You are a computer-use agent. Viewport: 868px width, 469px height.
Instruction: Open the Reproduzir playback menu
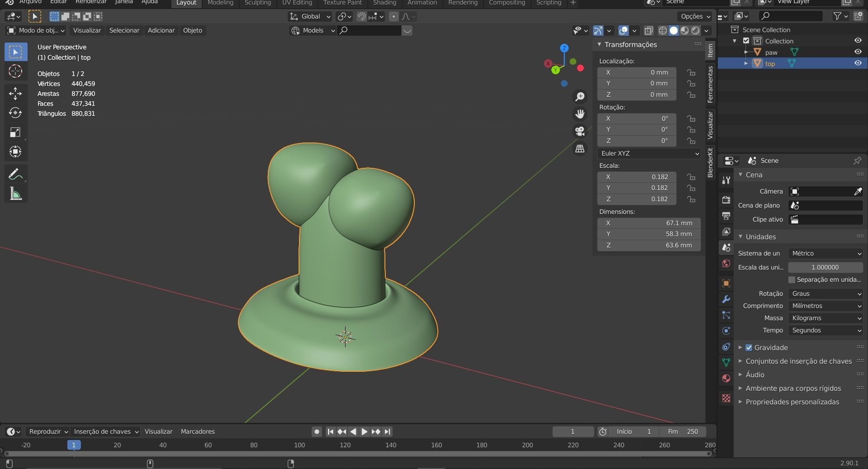[47, 431]
